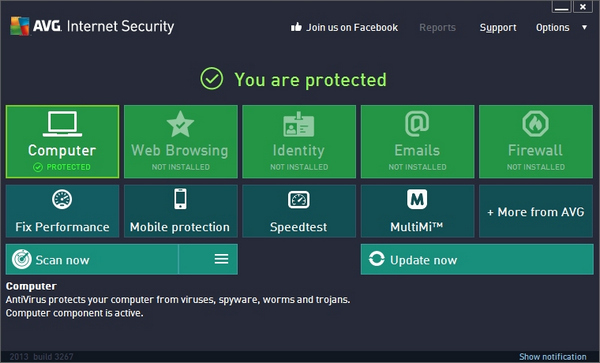Minimize the AVG window
The width and height of the screenshot is (600, 363).
point(561,7)
